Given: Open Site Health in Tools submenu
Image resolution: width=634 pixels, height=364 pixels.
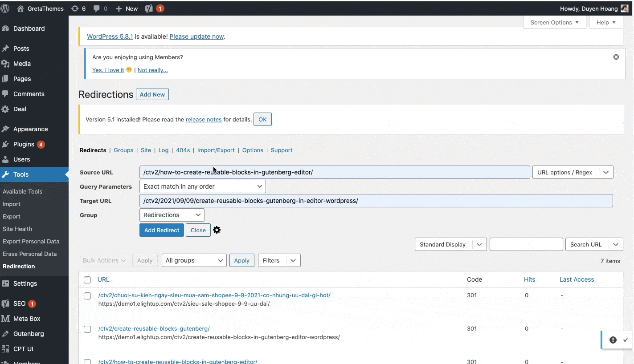Looking at the screenshot, I should point(17,229).
